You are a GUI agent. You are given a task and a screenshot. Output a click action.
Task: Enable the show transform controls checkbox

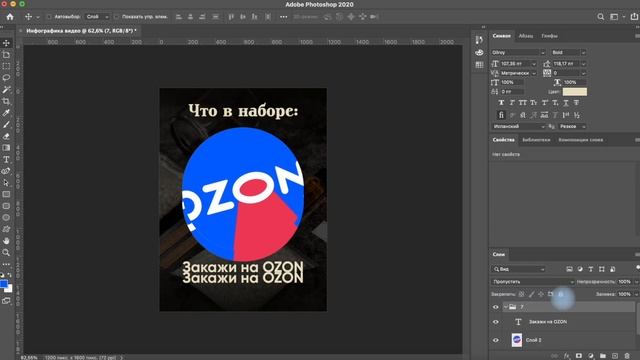(116, 17)
